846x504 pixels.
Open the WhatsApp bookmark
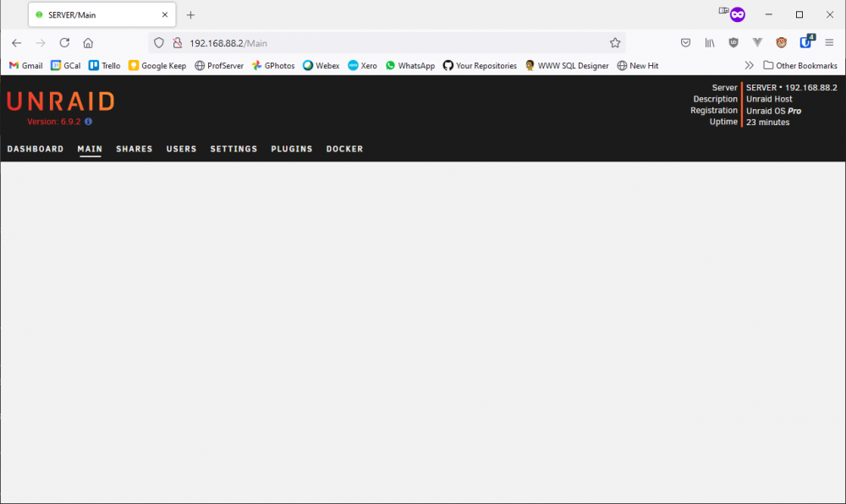[410, 66]
